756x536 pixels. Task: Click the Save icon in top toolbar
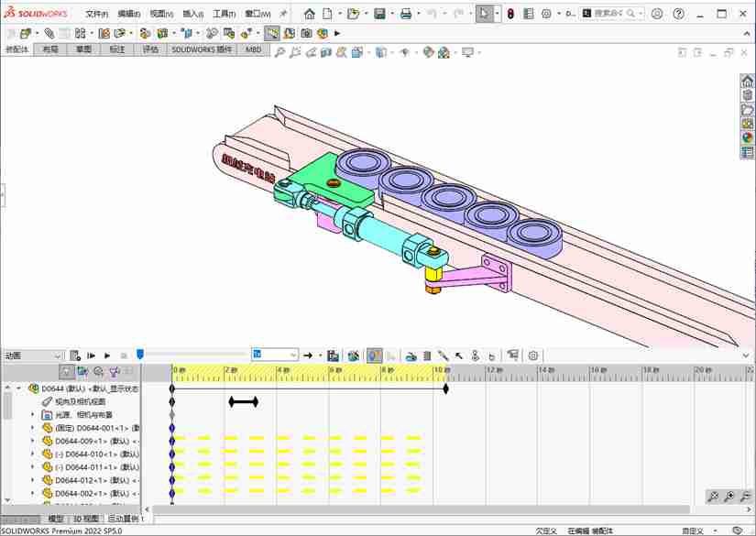click(x=379, y=14)
